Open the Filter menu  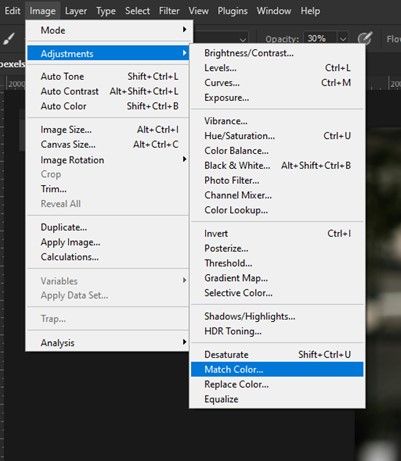click(x=169, y=11)
